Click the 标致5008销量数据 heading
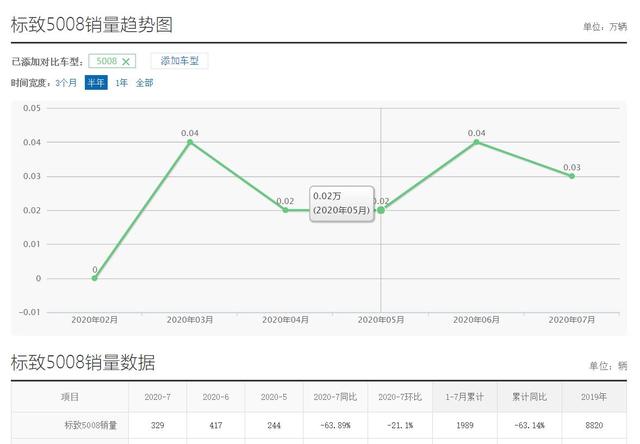 [83, 362]
